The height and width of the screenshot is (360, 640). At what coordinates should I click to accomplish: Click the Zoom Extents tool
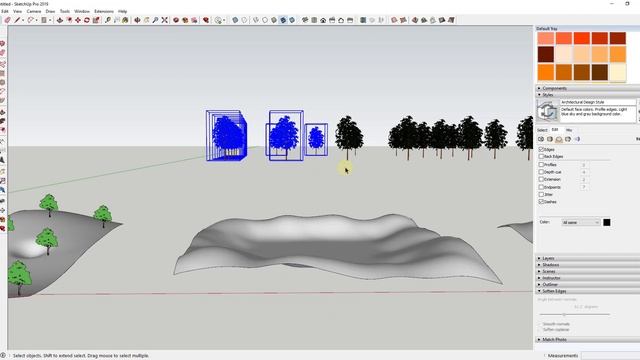tap(164, 20)
